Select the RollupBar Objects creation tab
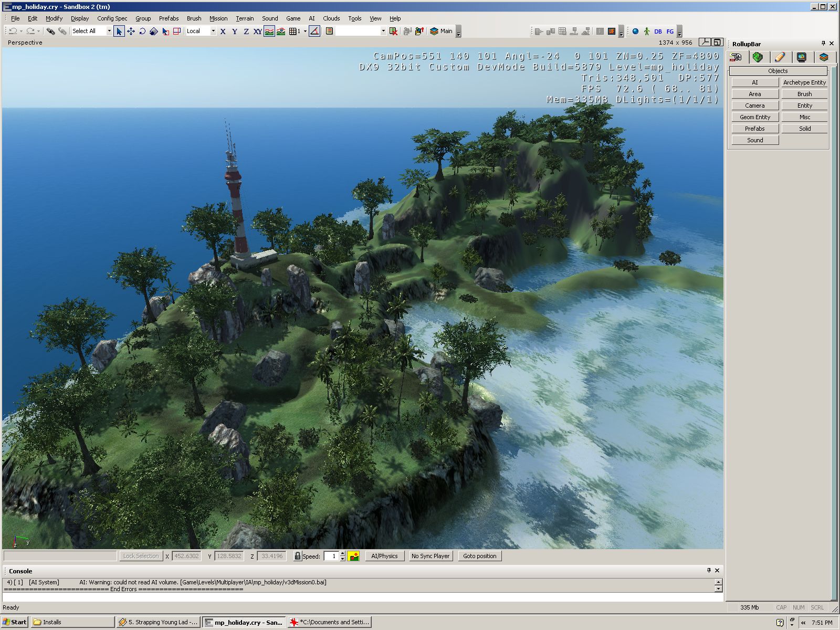Viewport: 840px width, 630px height. pyautogui.click(x=736, y=57)
